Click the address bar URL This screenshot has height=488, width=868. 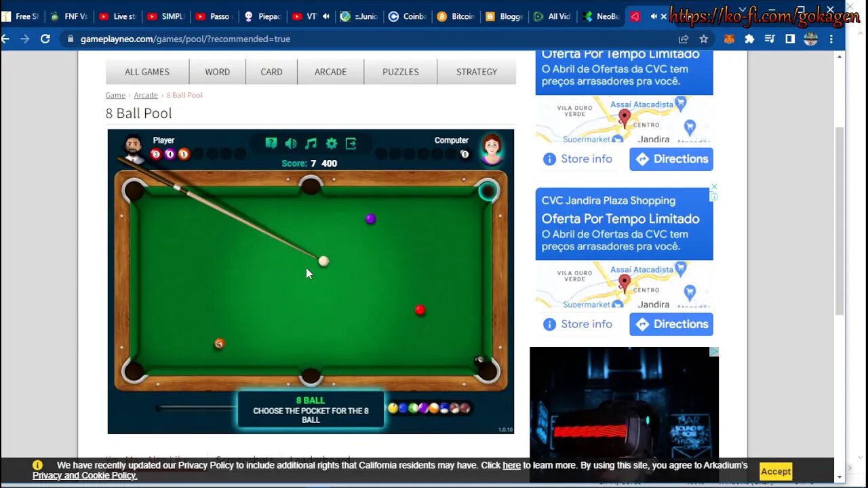(185, 39)
